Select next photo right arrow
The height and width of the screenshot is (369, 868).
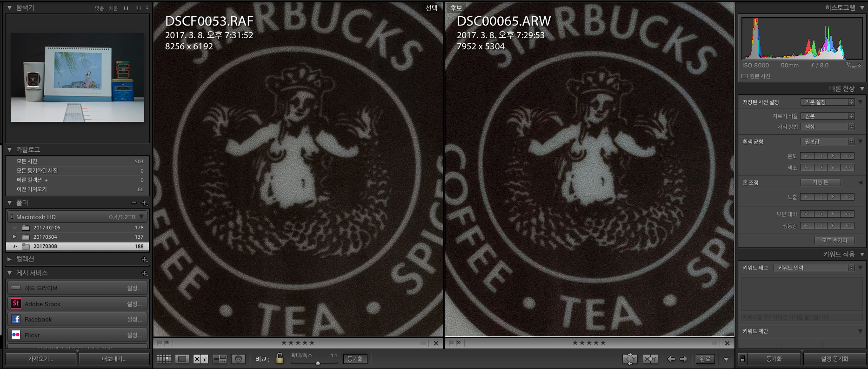[683, 359]
